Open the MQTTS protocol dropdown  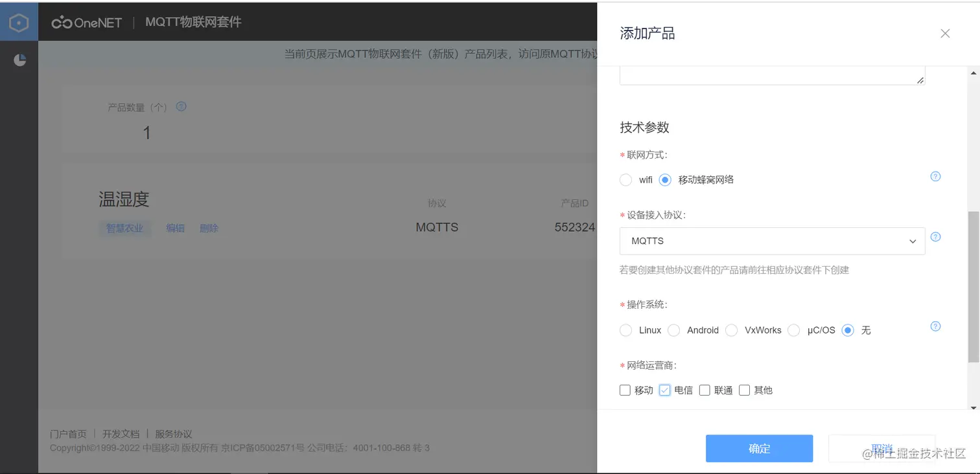(x=772, y=241)
